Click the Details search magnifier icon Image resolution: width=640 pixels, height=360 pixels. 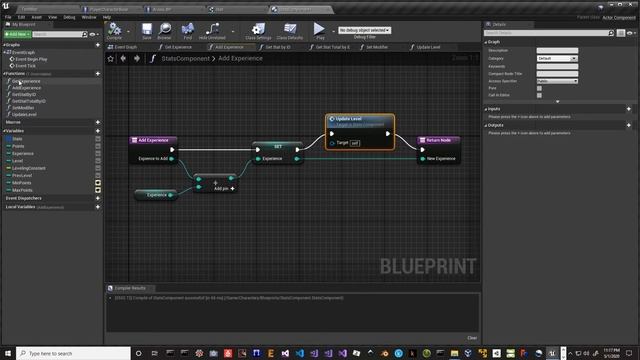coord(611,33)
